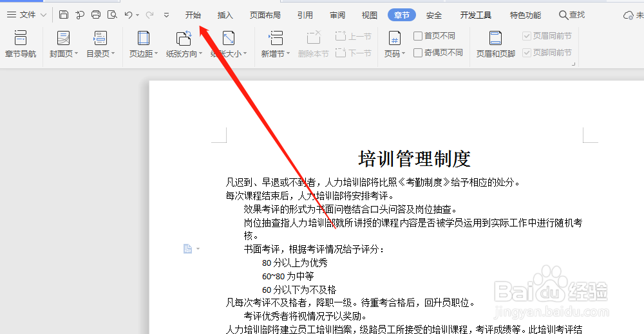Expand the Undo history dropdown arrow
The height and width of the screenshot is (334, 644).
(138, 15)
